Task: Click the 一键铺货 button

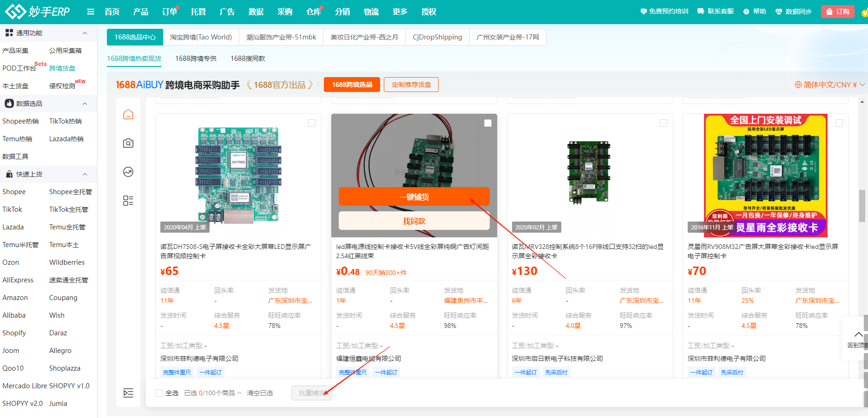Action: pyautogui.click(x=414, y=196)
